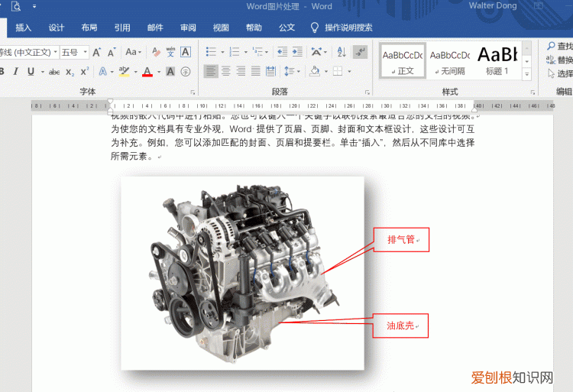Click the Bullets list icon

tap(211, 52)
